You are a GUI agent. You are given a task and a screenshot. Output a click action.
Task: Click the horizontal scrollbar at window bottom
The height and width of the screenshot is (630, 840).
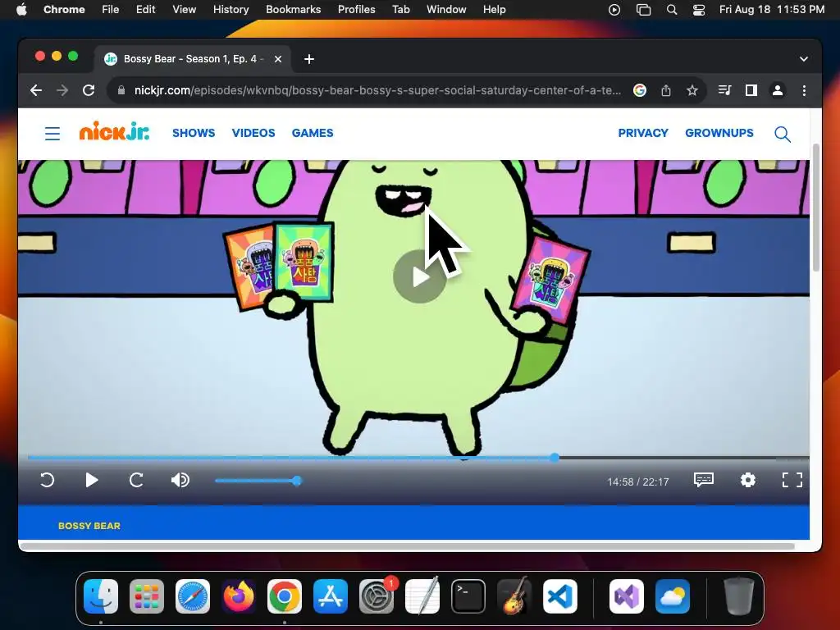pyautogui.click(x=407, y=546)
